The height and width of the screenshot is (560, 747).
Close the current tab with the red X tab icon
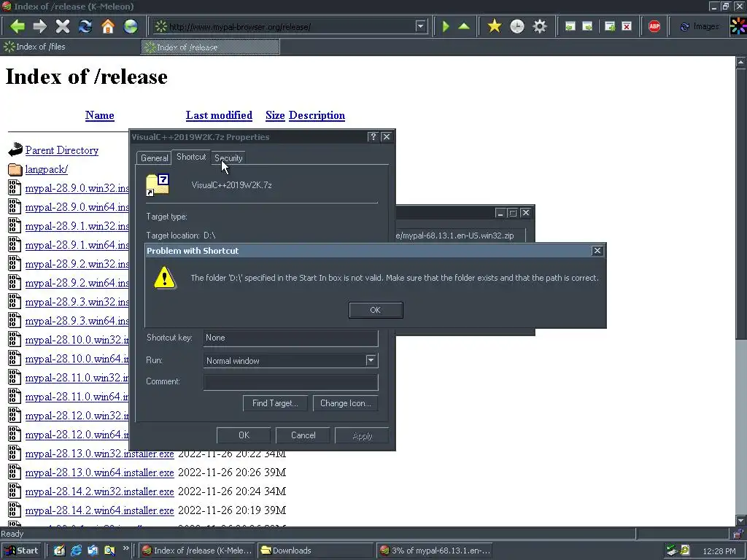click(x=627, y=26)
